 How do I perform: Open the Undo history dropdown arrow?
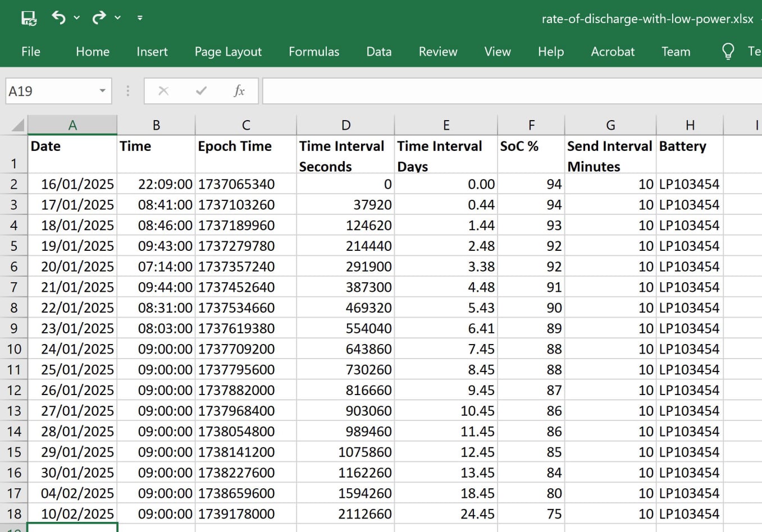pos(77,18)
